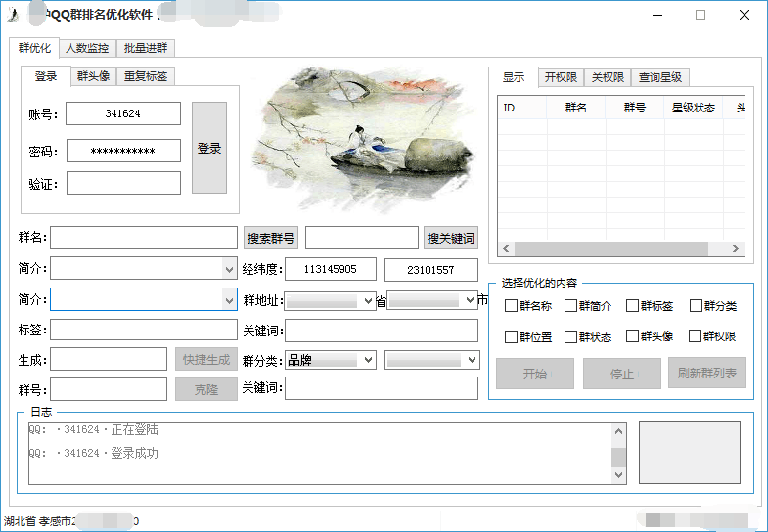
Task: Select the 登录 sub-tab
Action: click(x=46, y=76)
